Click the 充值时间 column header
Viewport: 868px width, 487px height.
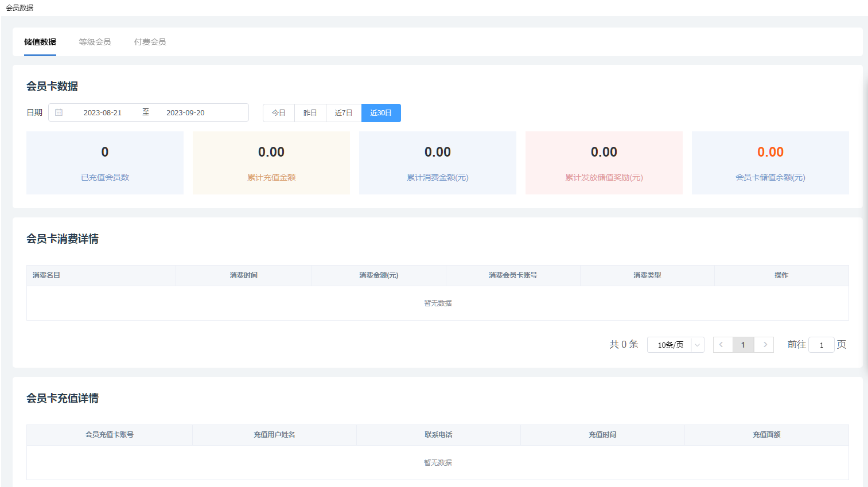coord(602,435)
